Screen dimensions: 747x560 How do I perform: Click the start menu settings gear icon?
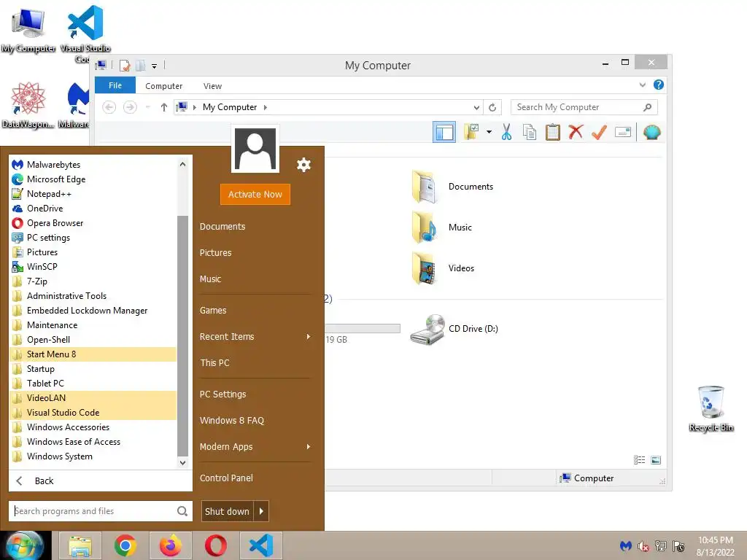point(303,165)
